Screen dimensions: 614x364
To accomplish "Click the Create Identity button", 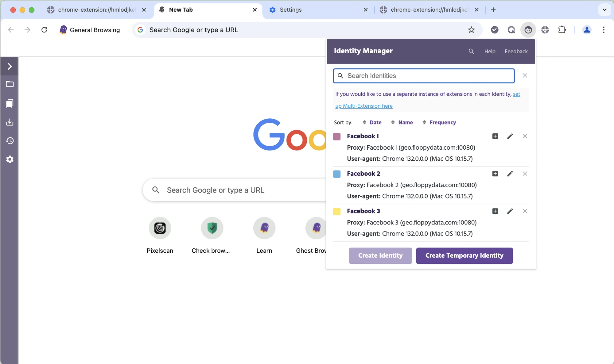I will 380,255.
